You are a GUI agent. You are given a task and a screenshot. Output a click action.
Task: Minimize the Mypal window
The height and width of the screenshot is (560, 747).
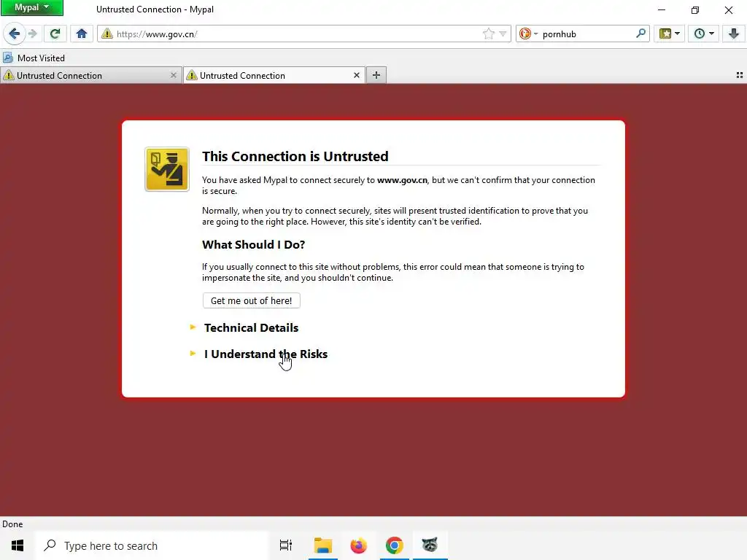(662, 9)
